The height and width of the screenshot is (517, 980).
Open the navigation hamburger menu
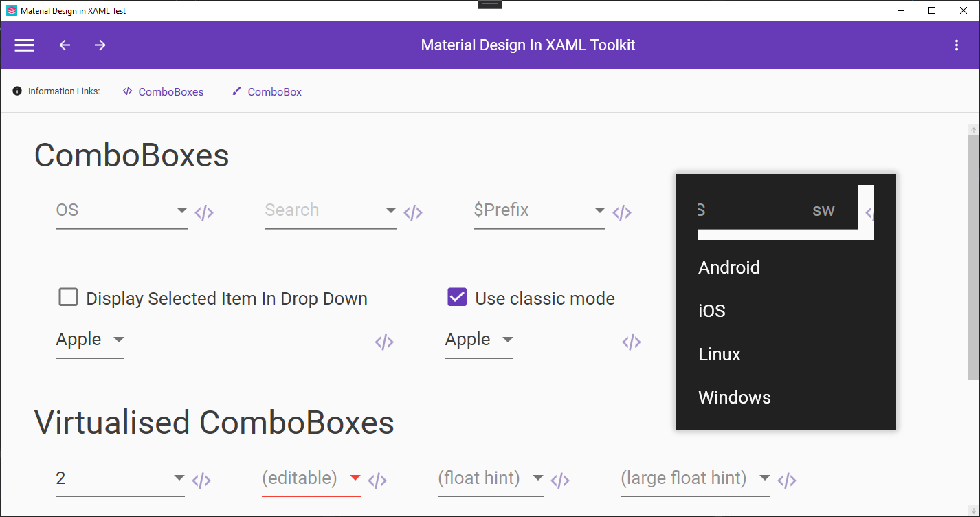click(x=24, y=45)
